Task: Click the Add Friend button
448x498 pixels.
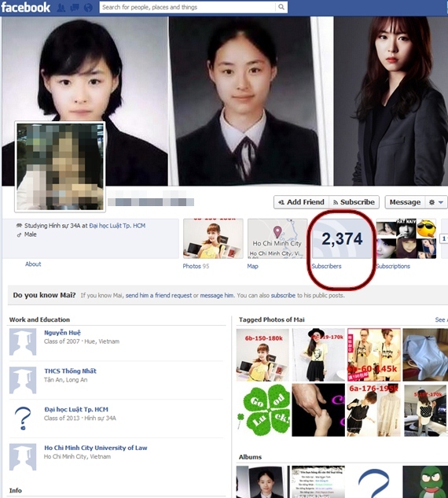Action: coord(301,202)
